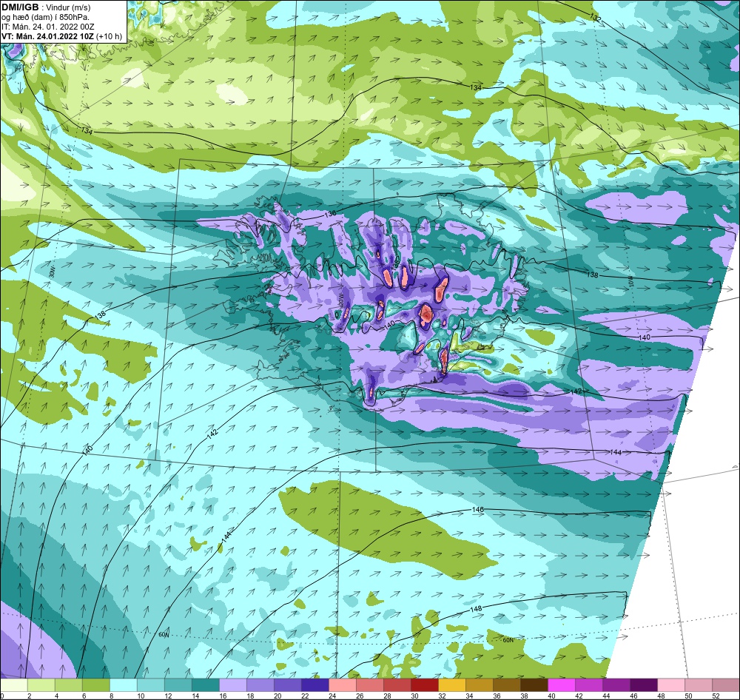Pick the 32–34 m/s yellow-gold legend swatch

(x=452, y=685)
